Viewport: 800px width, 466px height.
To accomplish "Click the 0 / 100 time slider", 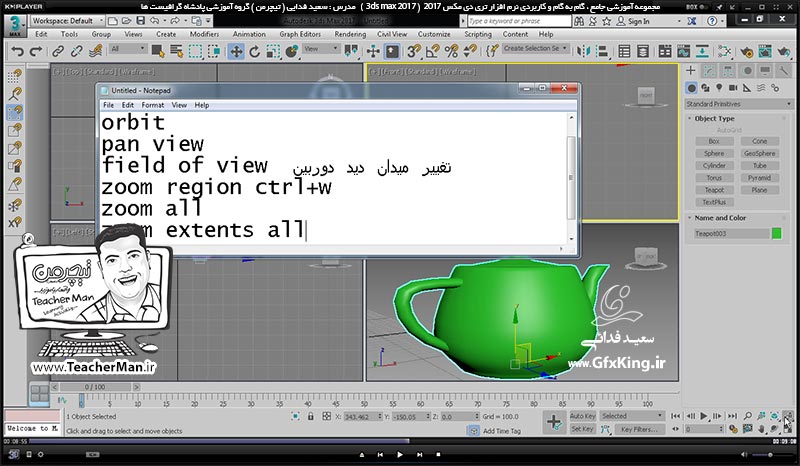I will 95,387.
